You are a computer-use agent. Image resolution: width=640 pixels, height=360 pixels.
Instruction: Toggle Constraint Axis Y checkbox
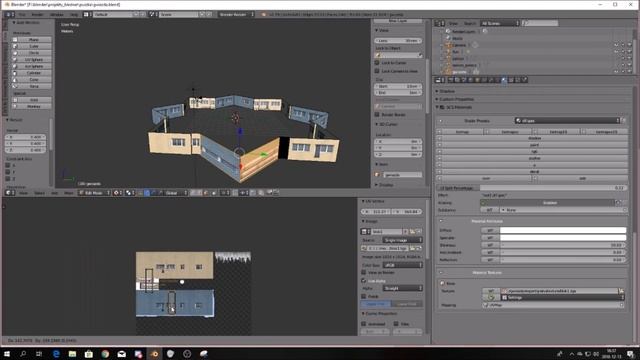8,172
